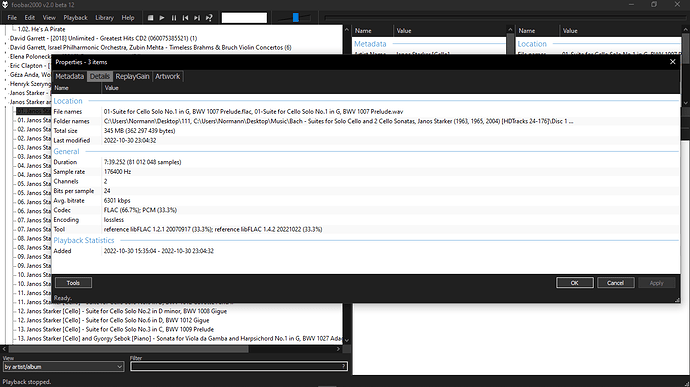Select the Codec FLAC/PCM row

click(366, 210)
